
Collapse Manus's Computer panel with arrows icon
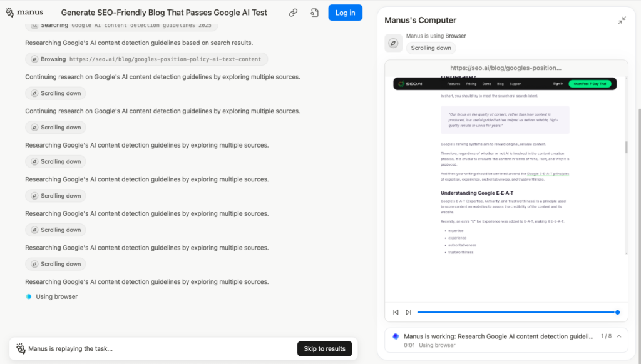point(622,21)
